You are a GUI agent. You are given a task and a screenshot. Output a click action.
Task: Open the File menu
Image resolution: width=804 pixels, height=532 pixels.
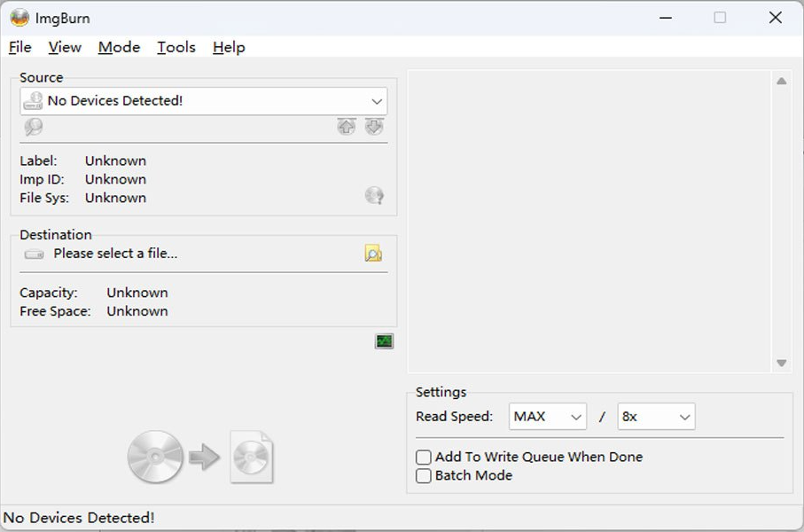[20, 47]
